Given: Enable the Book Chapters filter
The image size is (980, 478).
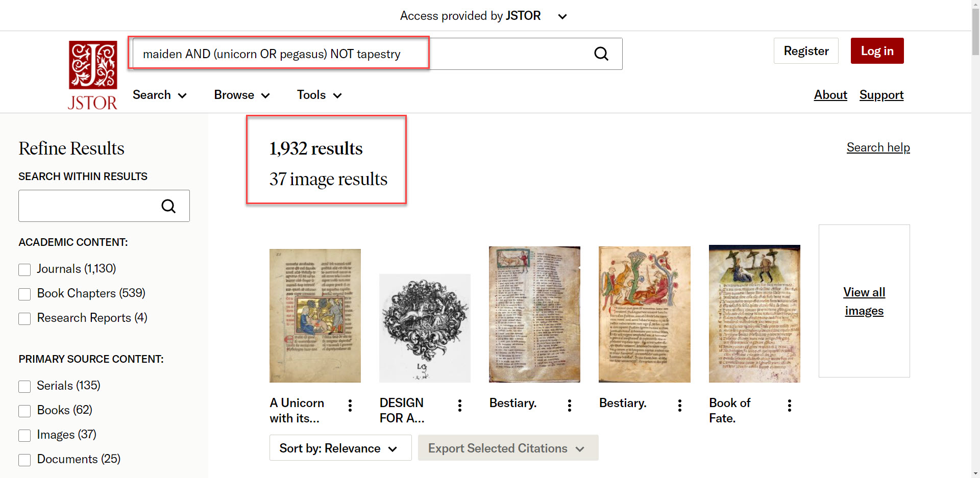Looking at the screenshot, I should [x=24, y=294].
